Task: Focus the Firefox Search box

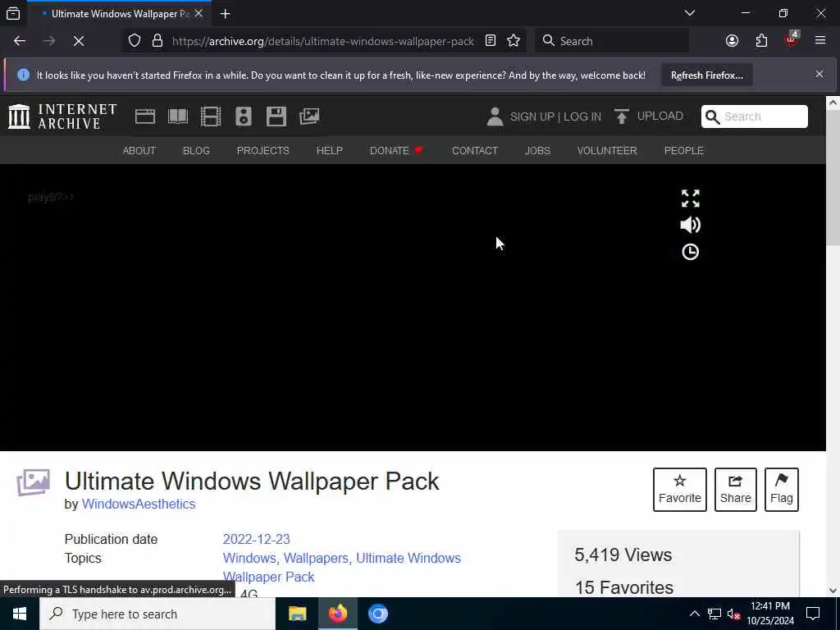Action: [x=612, y=41]
